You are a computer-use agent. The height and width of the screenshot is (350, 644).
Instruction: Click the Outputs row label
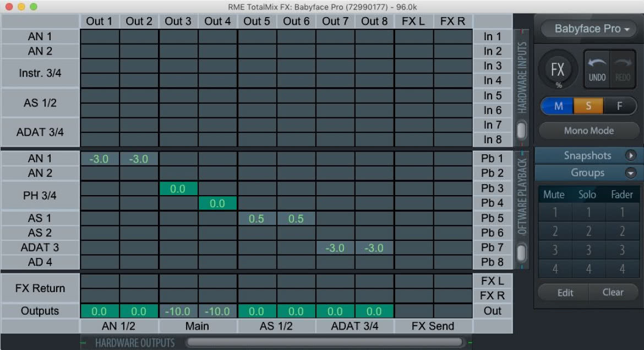[40, 311]
